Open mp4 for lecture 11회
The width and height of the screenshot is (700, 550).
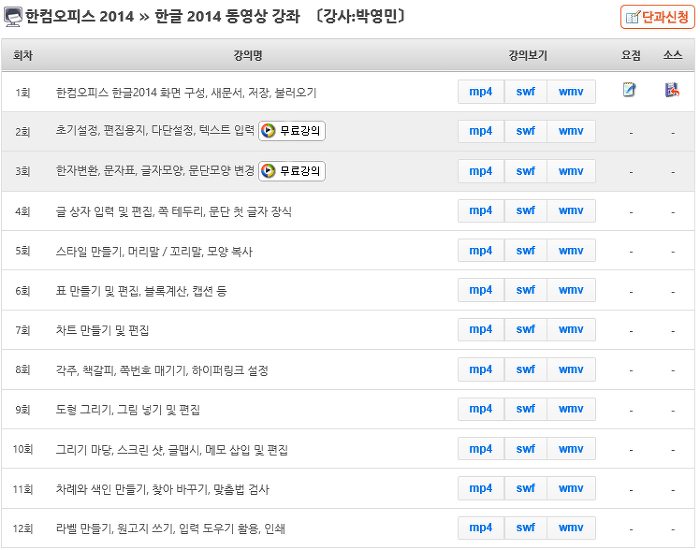pos(481,488)
